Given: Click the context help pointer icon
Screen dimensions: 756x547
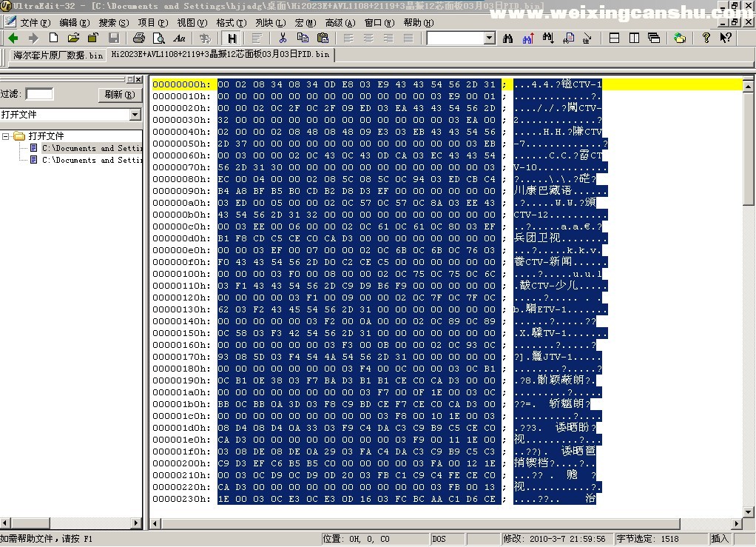Looking at the screenshot, I should 726,38.
